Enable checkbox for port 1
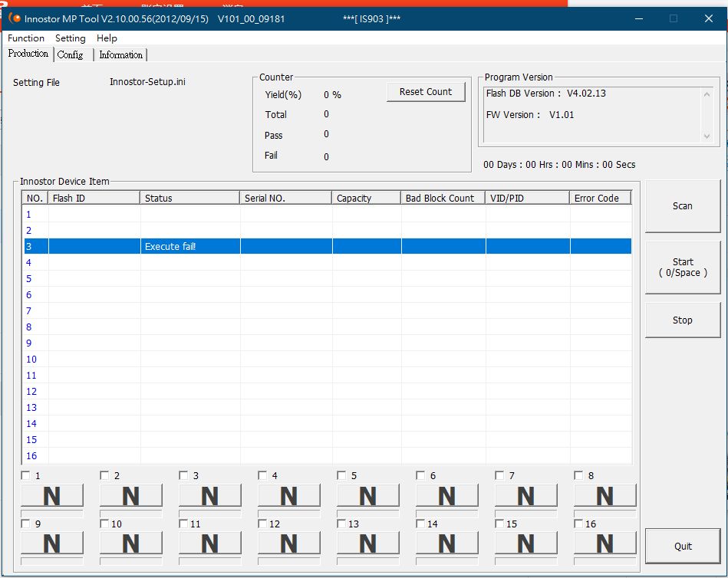Viewport: 728px width, 578px height. (25, 475)
